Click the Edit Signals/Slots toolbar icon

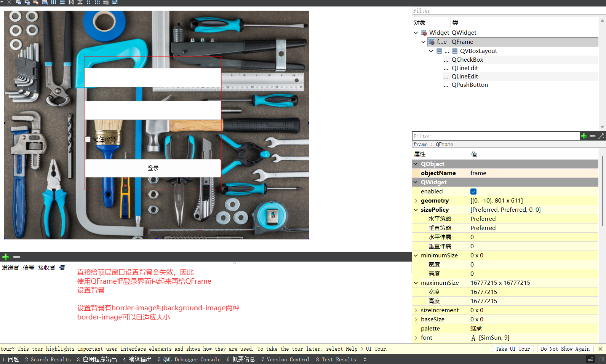tap(27, 2)
